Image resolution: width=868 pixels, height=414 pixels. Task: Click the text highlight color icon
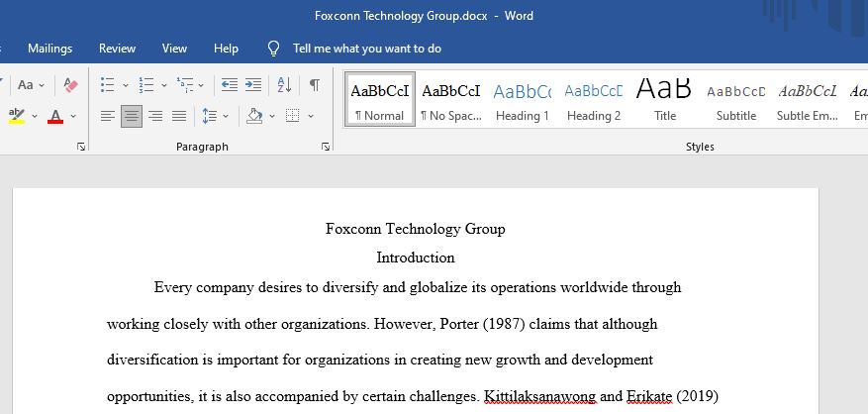click(17, 116)
